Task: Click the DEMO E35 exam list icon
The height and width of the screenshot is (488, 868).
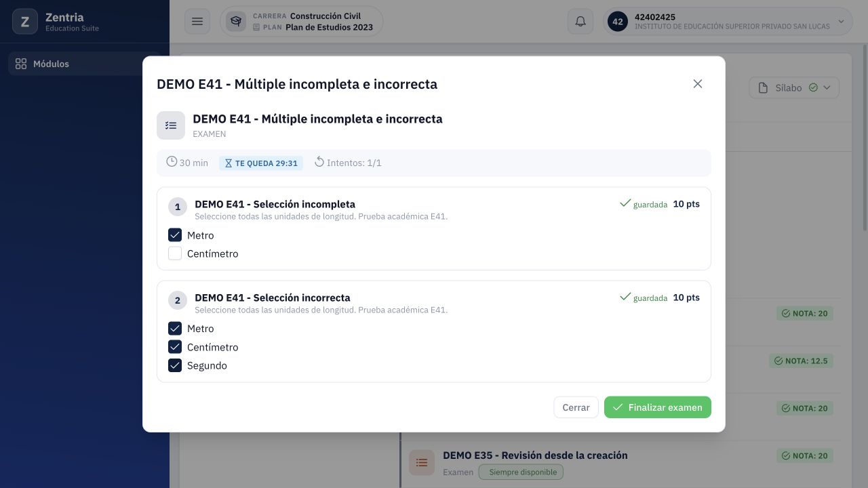Action: (422, 463)
